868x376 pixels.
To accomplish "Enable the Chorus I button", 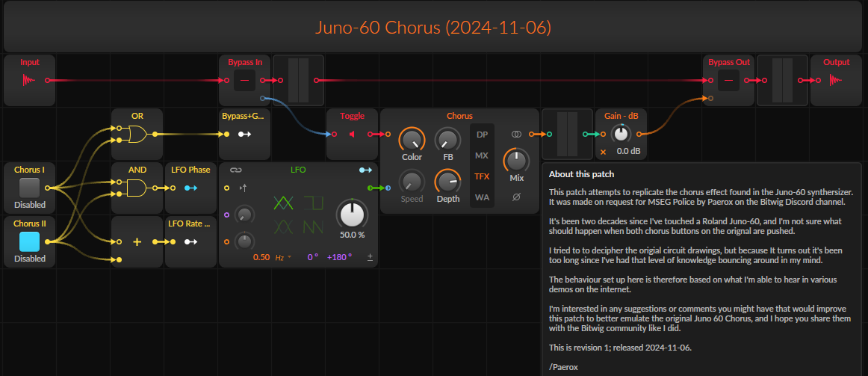I will coord(30,187).
